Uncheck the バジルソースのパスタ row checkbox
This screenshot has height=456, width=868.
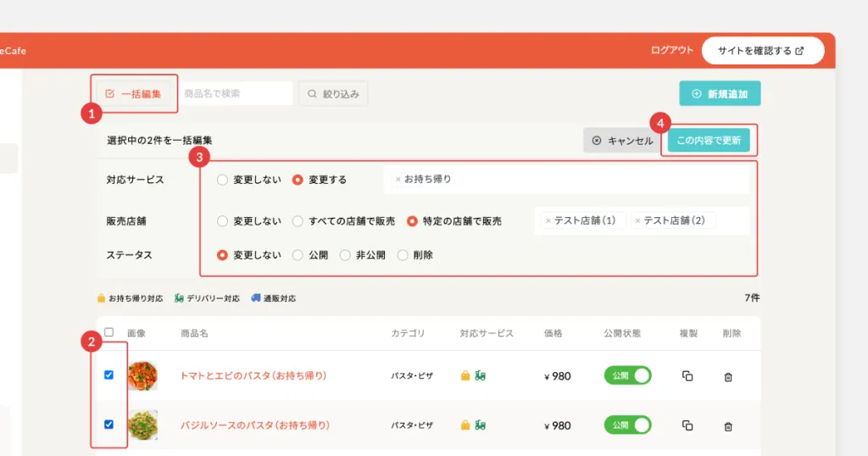[108, 425]
